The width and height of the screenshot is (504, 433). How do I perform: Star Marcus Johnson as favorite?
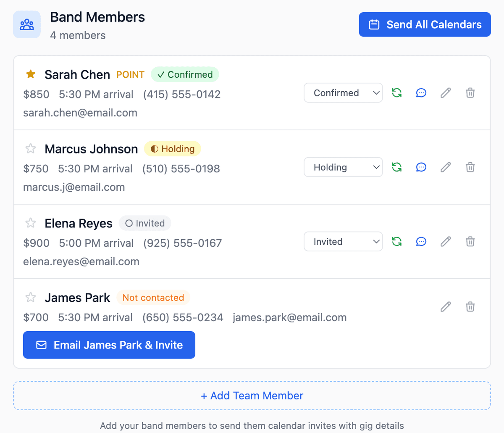(30, 148)
